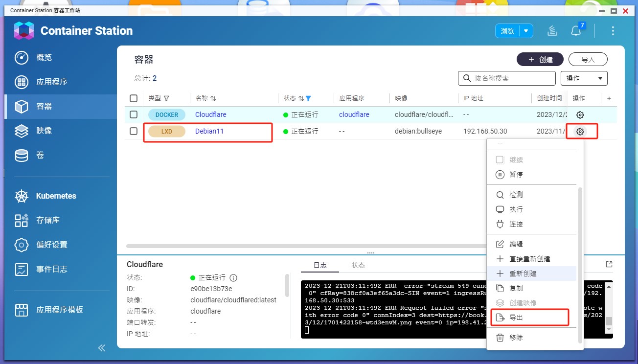Open the Debian11 container link
Image resolution: width=638 pixels, height=364 pixels.
209,131
